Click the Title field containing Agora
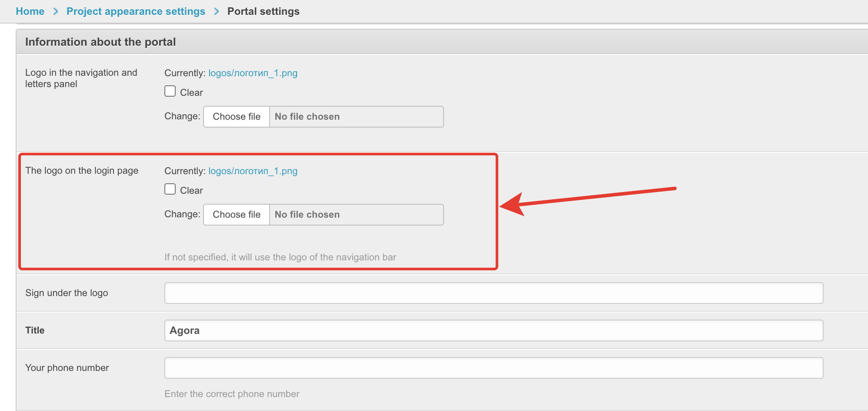 pyautogui.click(x=494, y=330)
